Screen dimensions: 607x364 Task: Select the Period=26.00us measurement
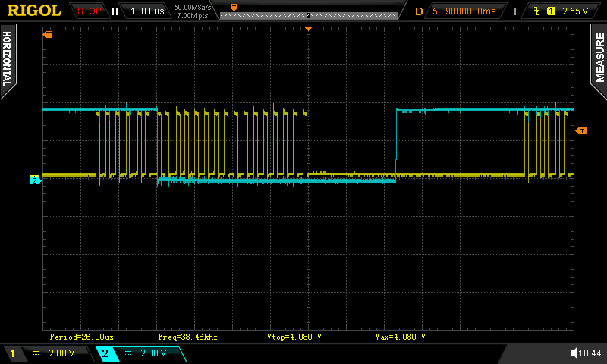(81, 336)
